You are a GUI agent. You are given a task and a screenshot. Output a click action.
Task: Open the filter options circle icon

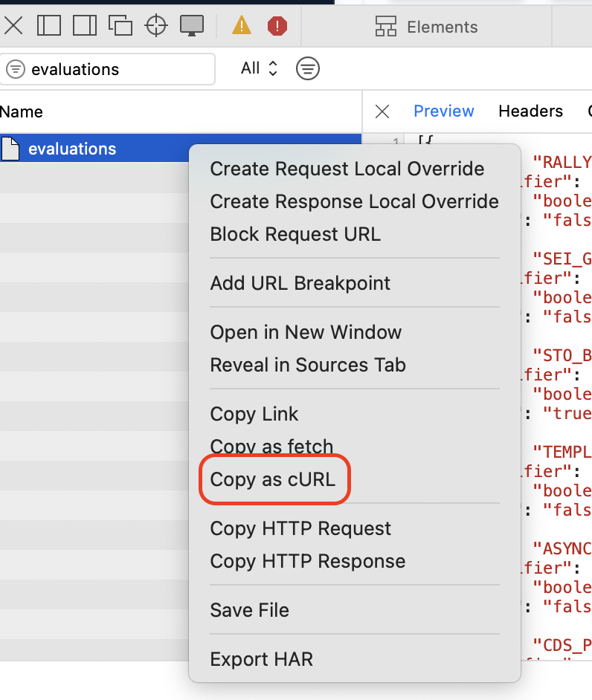coord(308,69)
